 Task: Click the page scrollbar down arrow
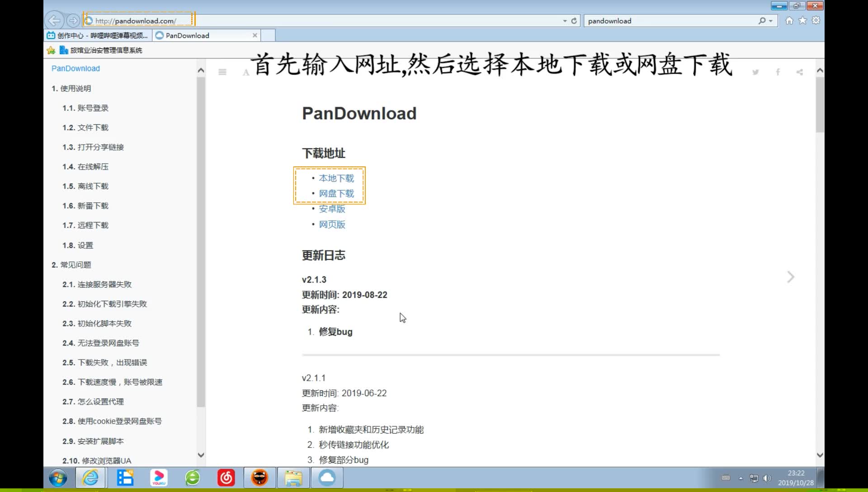pos(820,455)
